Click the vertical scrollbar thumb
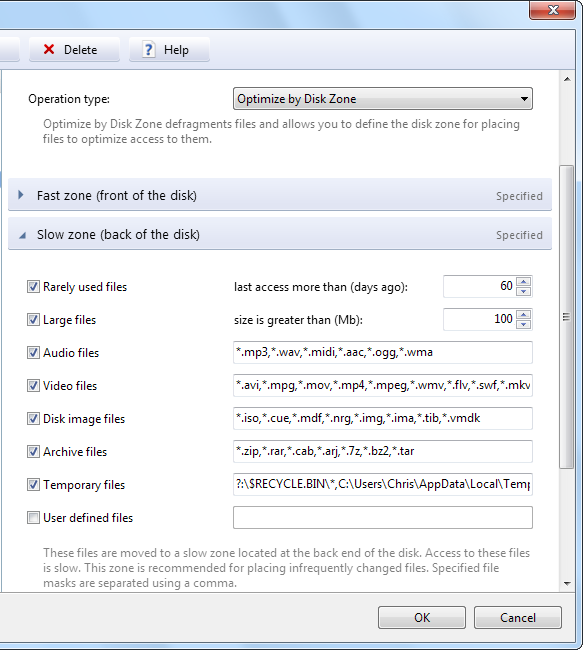The height and width of the screenshot is (650, 583). [x=566, y=317]
